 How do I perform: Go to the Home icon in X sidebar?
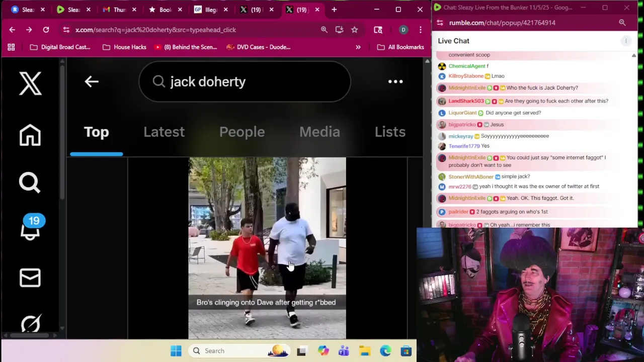(x=30, y=135)
